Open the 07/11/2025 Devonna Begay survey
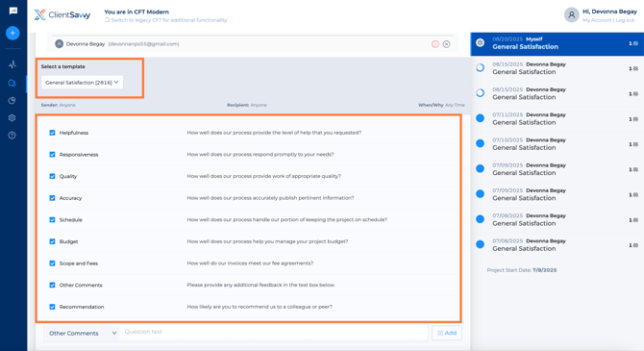 [557, 119]
